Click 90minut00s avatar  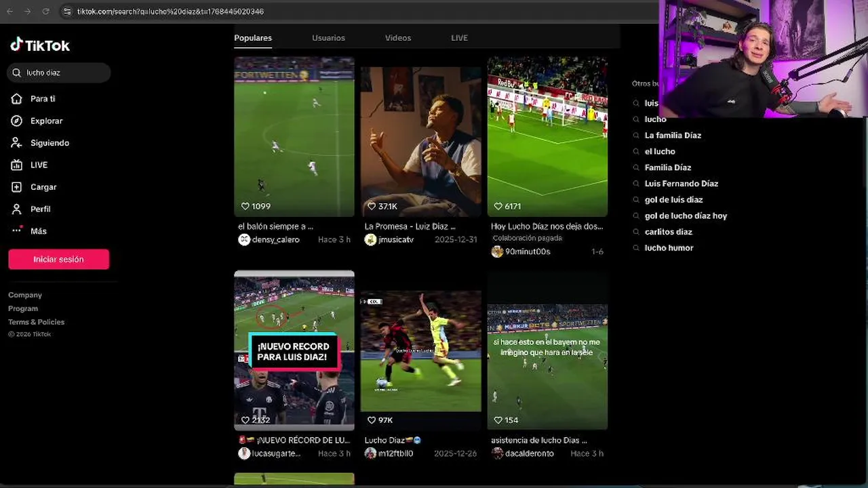click(497, 251)
